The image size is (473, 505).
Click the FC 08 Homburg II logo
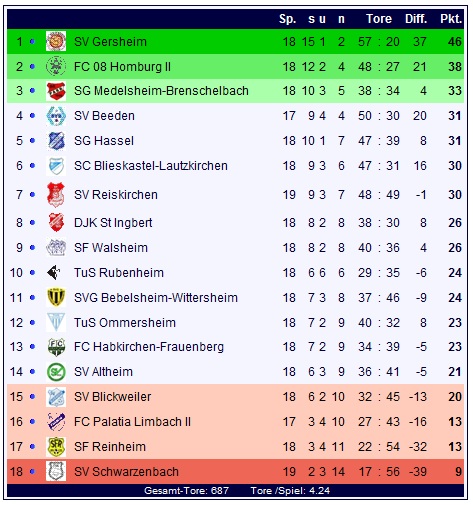tap(56, 66)
